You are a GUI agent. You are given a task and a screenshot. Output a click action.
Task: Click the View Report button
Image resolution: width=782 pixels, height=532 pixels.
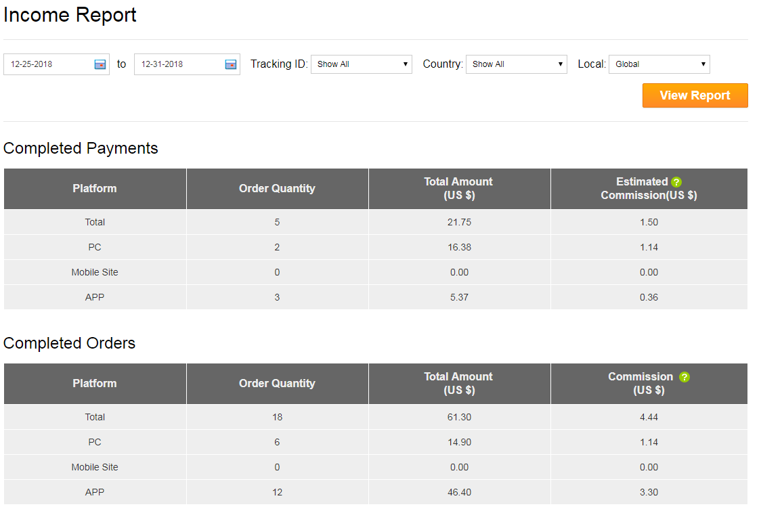click(695, 95)
